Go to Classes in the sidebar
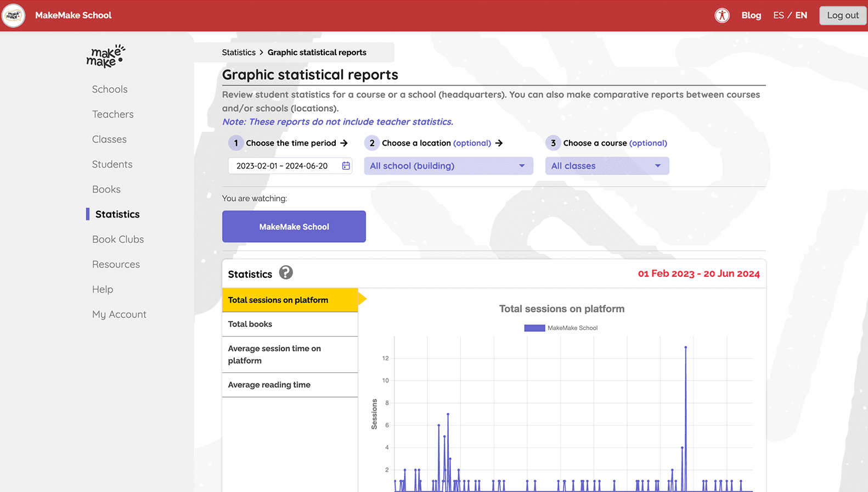Image resolution: width=868 pixels, height=492 pixels. (109, 139)
